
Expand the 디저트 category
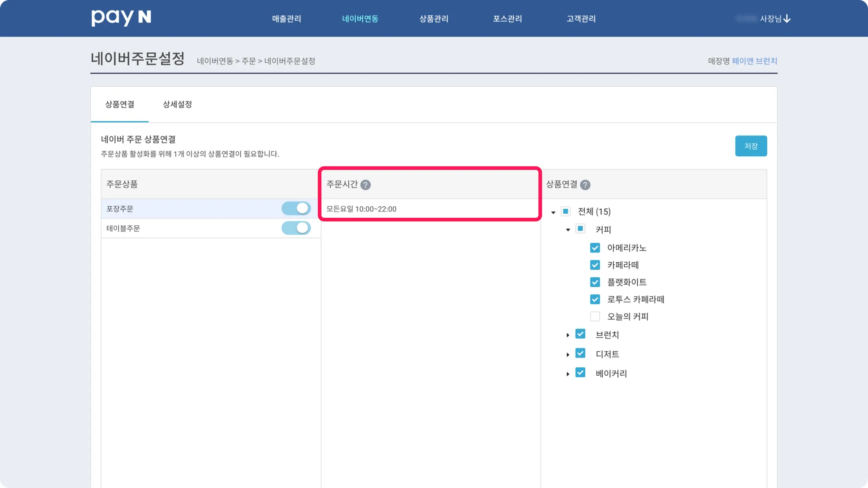568,355
